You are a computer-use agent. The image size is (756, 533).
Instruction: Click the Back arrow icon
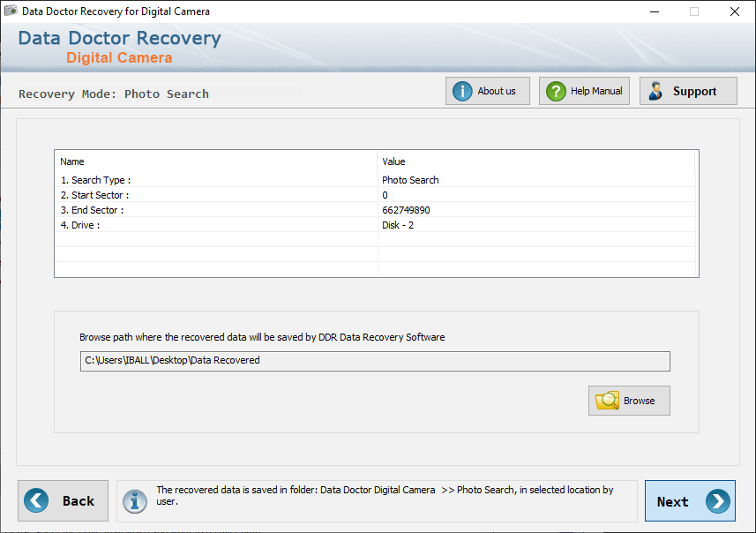pos(36,500)
